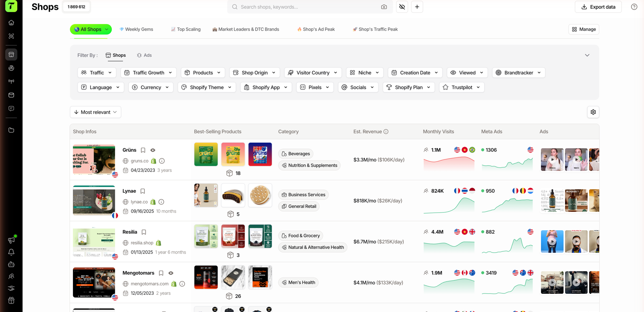
Task: Switch filter mode to Ads
Action: coord(144,55)
